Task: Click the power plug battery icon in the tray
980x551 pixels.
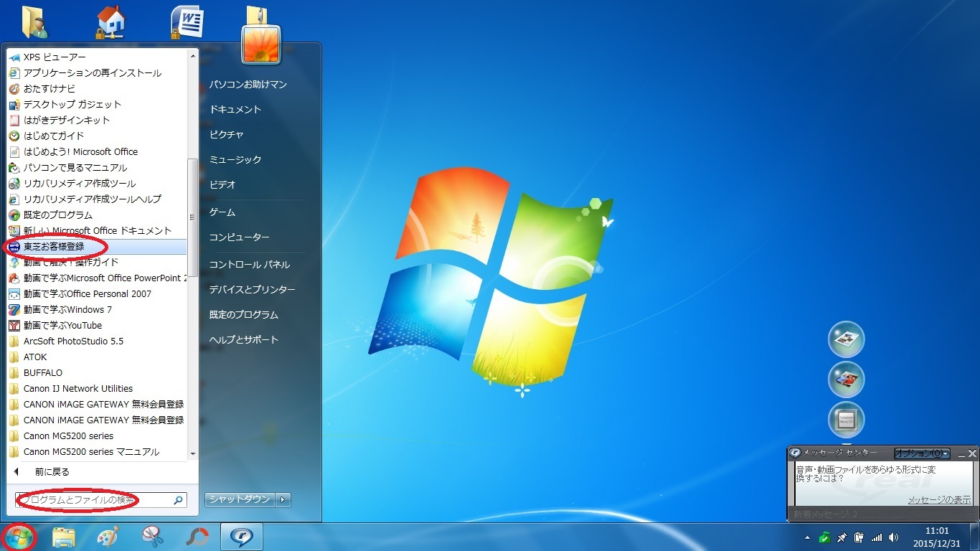Action: (x=859, y=537)
